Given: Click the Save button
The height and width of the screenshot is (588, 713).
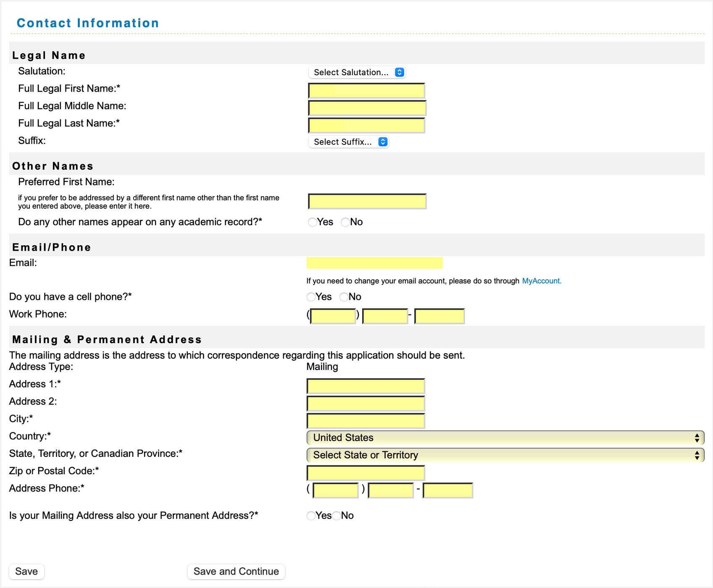Looking at the screenshot, I should point(26,571).
